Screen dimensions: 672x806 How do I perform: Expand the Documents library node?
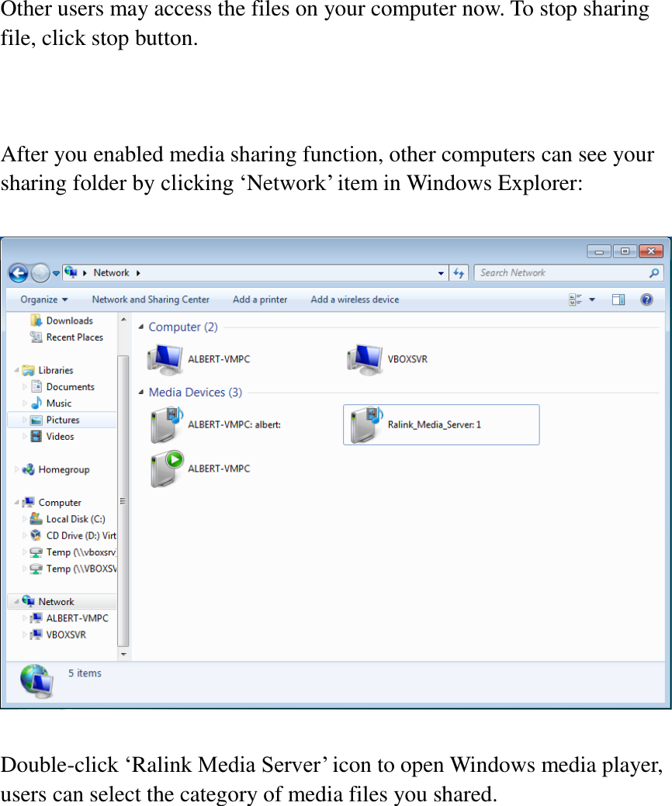click(x=24, y=386)
